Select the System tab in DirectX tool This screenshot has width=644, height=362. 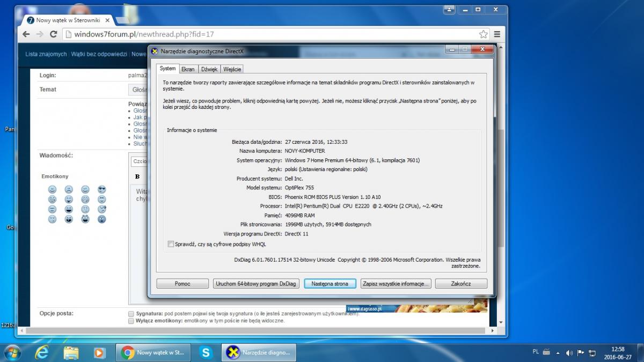coord(167,69)
